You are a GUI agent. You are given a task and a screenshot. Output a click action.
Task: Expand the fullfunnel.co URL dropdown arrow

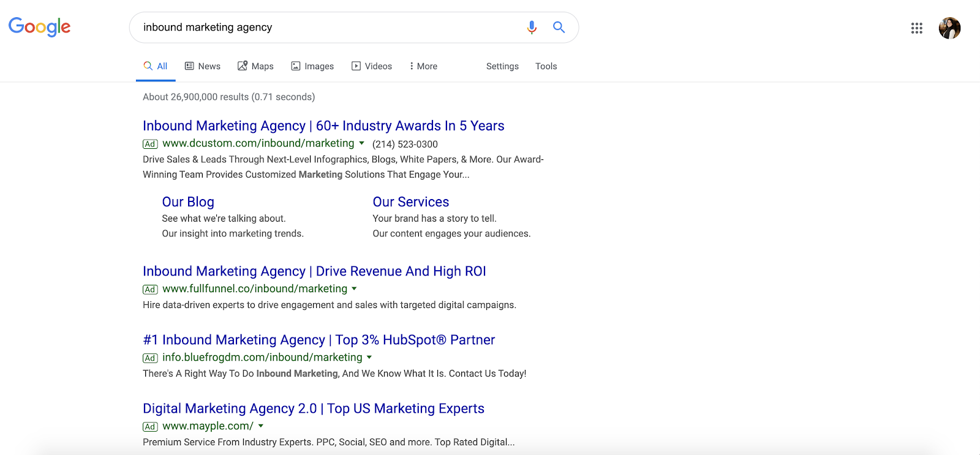click(354, 288)
